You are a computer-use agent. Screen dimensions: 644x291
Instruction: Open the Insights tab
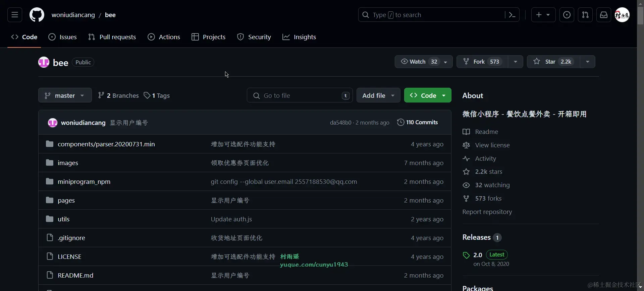click(299, 37)
